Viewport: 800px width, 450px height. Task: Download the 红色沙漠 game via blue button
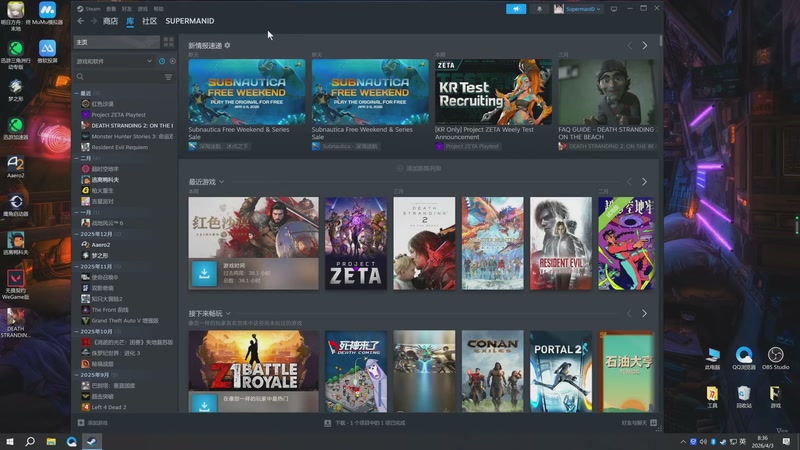point(204,273)
